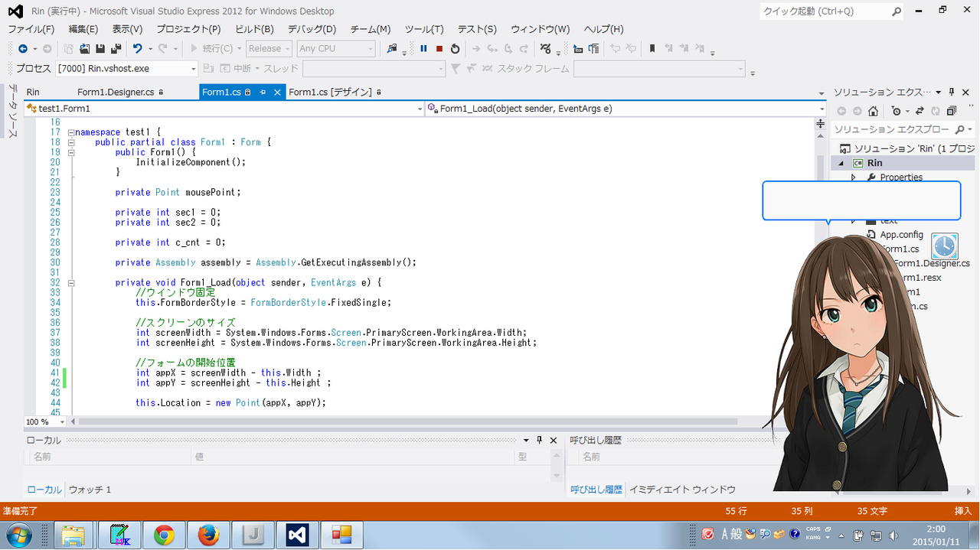Click the volume icon in system tray
Image resolution: width=980 pixels, height=550 pixels.
(892, 535)
